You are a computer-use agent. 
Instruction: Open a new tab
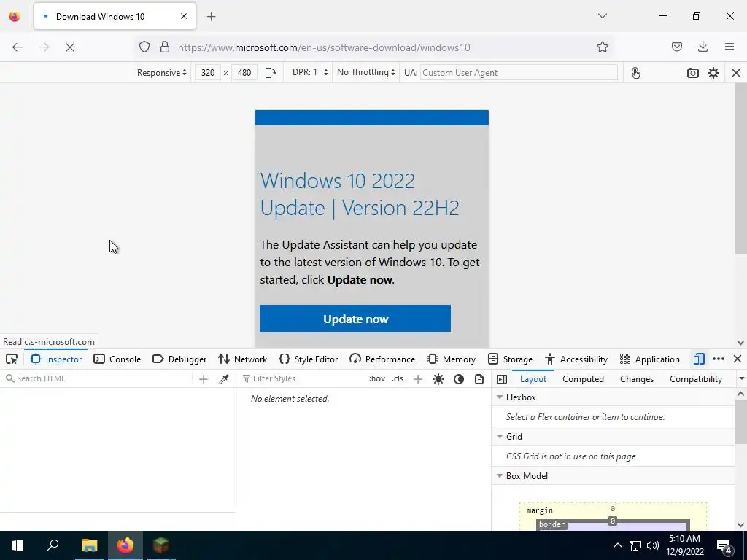tap(212, 17)
